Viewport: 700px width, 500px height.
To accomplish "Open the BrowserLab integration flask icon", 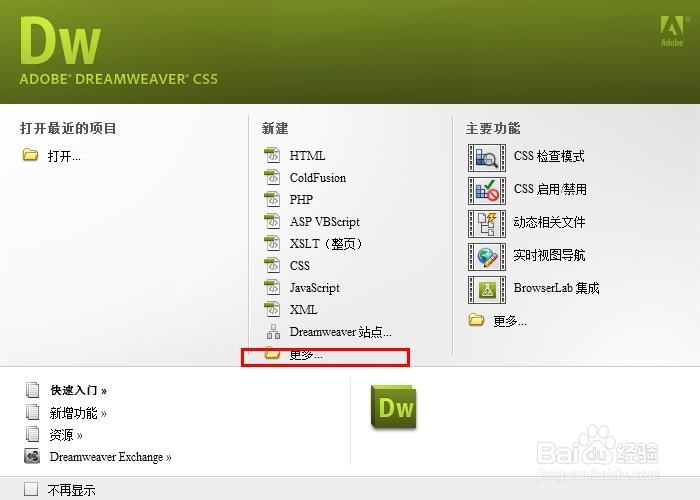I will 487,290.
